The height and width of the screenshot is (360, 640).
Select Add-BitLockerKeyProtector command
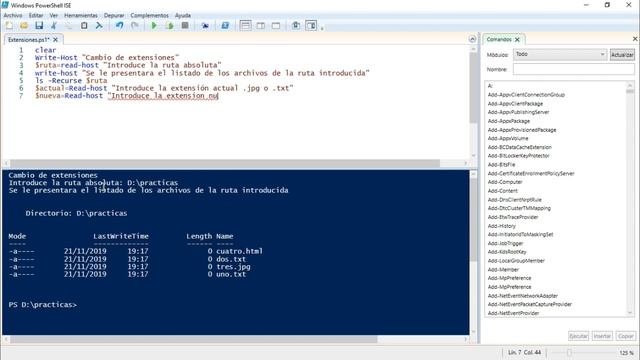tap(518, 156)
